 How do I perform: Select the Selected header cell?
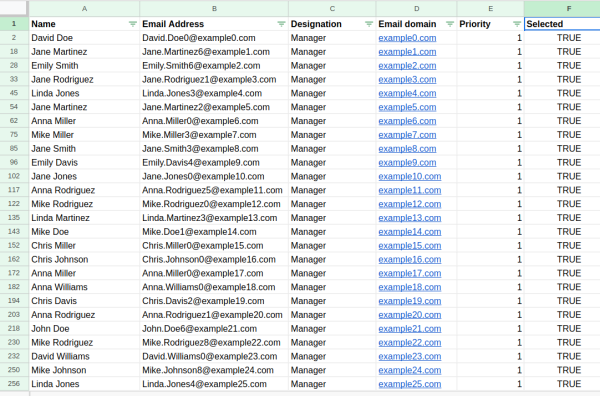(x=562, y=24)
